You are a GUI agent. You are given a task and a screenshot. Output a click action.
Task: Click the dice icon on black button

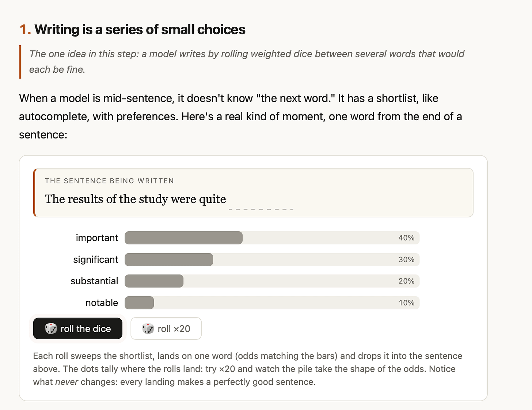coord(51,329)
